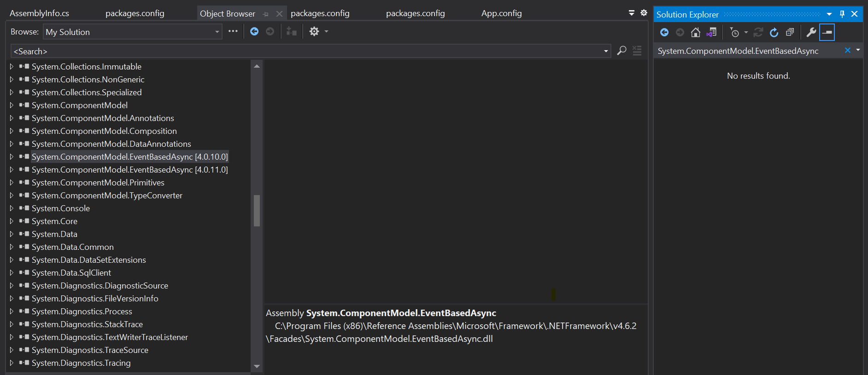Screen dimensions: 868x375
Task: Open the packages.config tab next to AssemblyInfo.cs
Action: [135, 13]
